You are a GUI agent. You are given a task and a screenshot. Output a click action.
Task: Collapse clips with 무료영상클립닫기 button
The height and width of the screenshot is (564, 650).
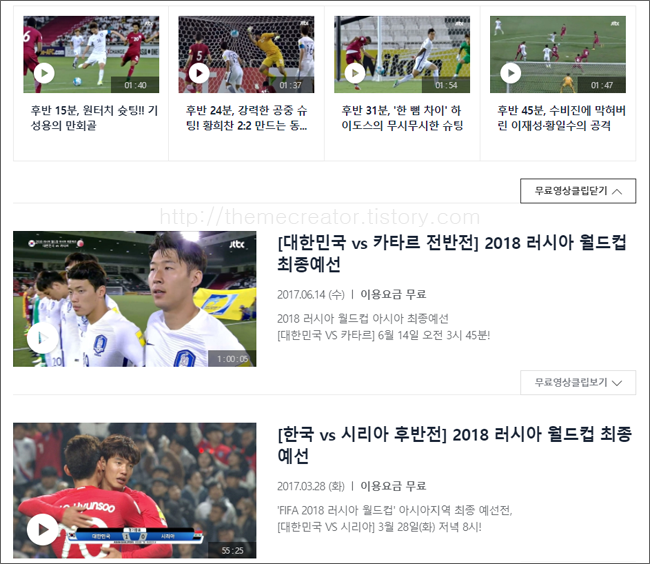click(x=578, y=191)
